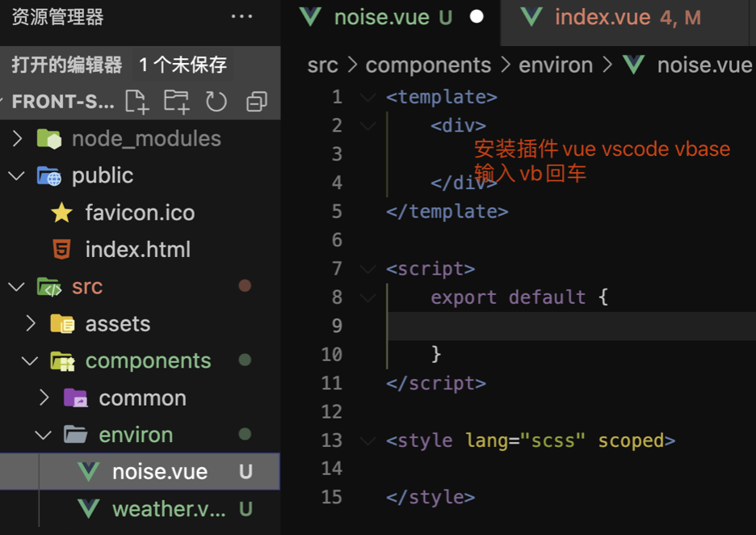Click the Explorer title text
Viewport: 756px width, 535px height.
[57, 17]
